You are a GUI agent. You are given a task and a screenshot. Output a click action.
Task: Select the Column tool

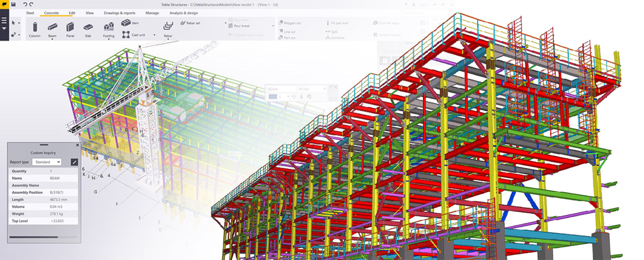pos(35,29)
